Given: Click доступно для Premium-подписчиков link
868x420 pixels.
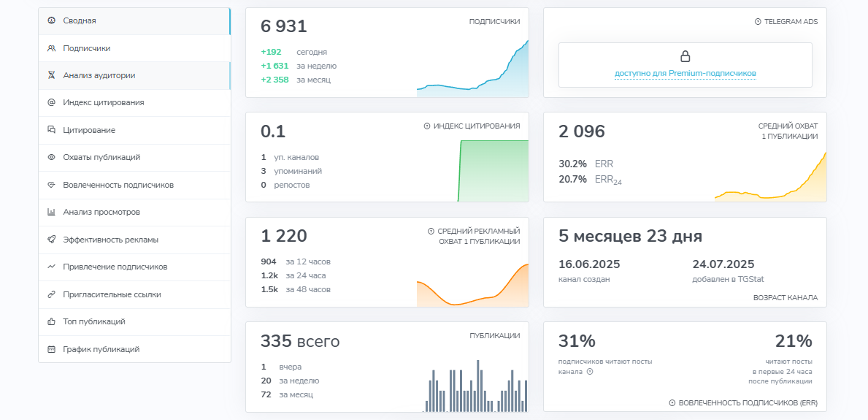Looking at the screenshot, I should [x=685, y=73].
